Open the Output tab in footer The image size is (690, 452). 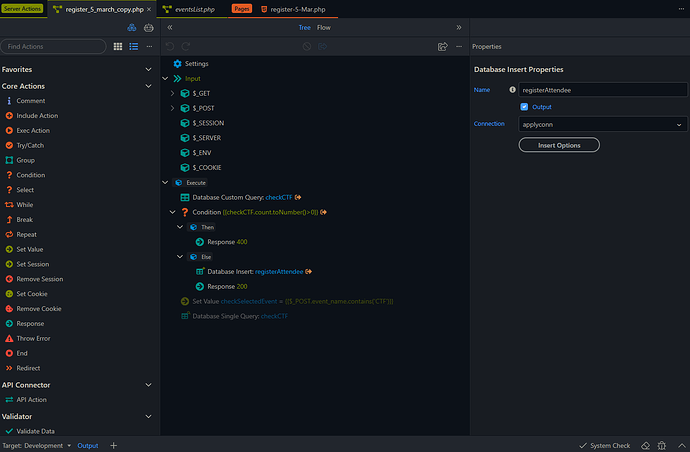pyautogui.click(x=88, y=445)
